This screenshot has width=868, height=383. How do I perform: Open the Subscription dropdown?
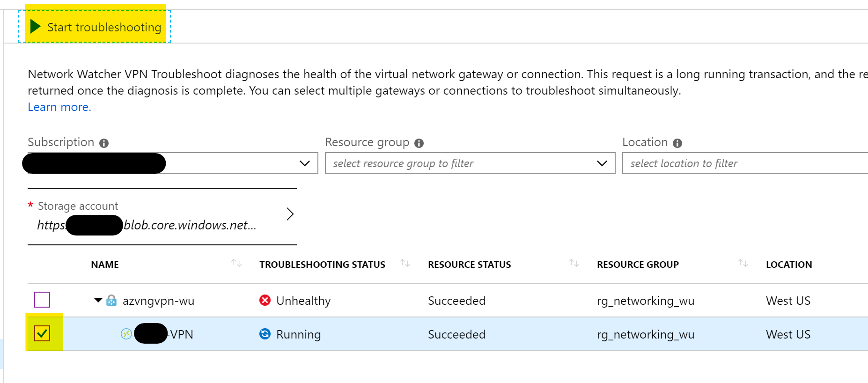tap(304, 163)
